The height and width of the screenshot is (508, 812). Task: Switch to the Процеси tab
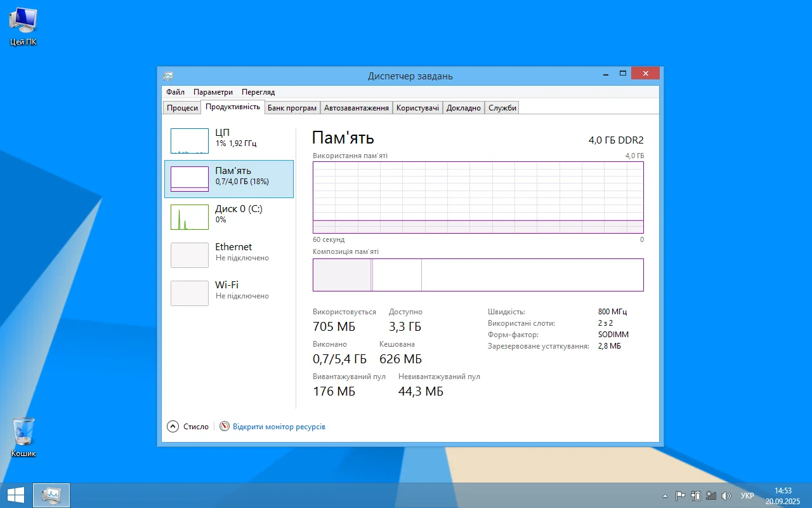tap(182, 108)
